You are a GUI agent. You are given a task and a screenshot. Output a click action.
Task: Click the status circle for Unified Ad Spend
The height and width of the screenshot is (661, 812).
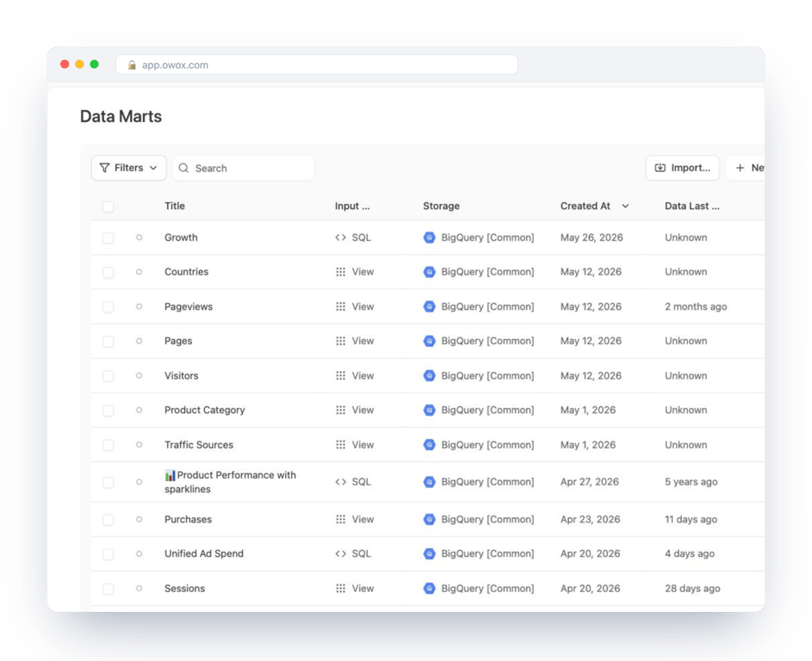[139, 554]
